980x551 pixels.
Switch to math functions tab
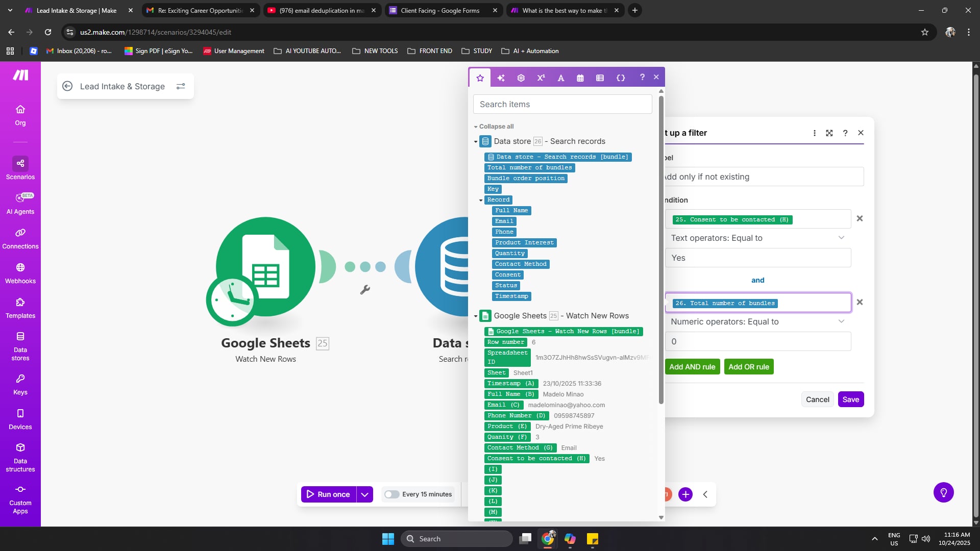pos(541,78)
